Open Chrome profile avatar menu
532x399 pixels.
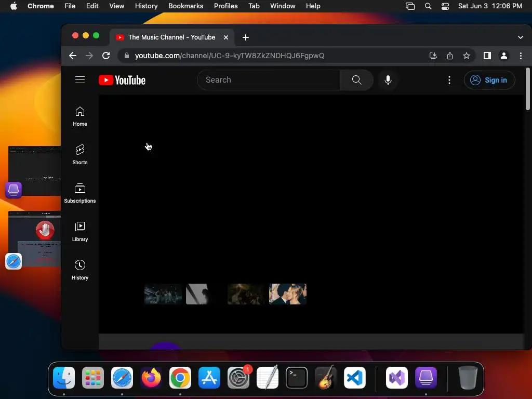pos(503,56)
